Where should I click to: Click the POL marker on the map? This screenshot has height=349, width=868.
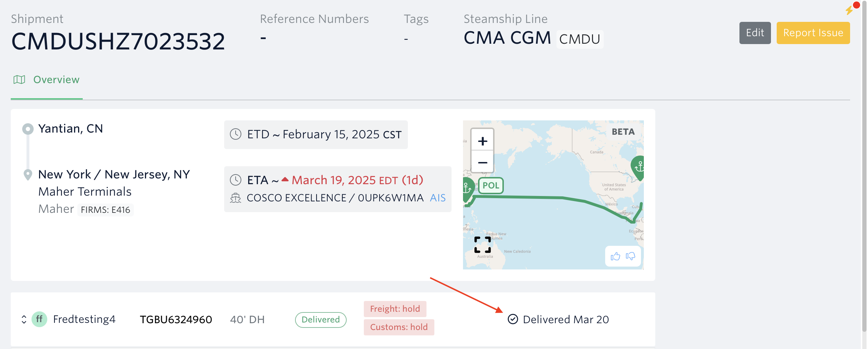tap(491, 186)
